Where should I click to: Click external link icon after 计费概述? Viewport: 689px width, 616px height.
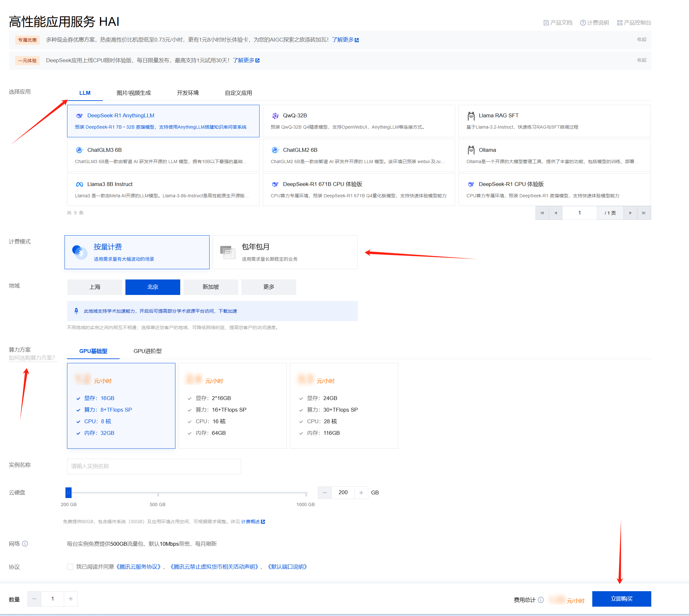263,522
